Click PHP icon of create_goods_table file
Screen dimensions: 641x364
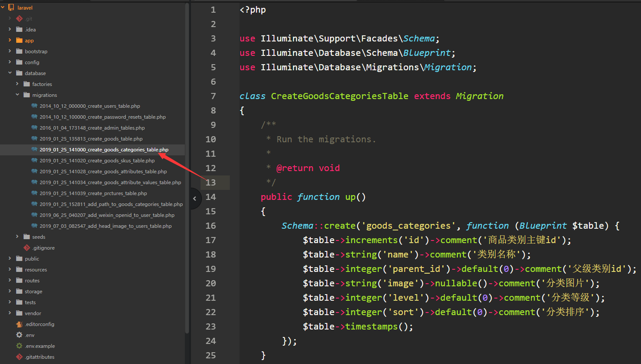point(34,138)
